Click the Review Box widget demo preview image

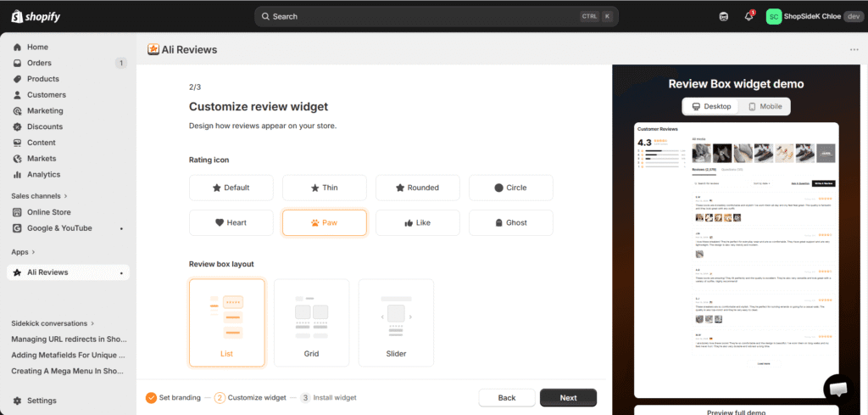737,260
